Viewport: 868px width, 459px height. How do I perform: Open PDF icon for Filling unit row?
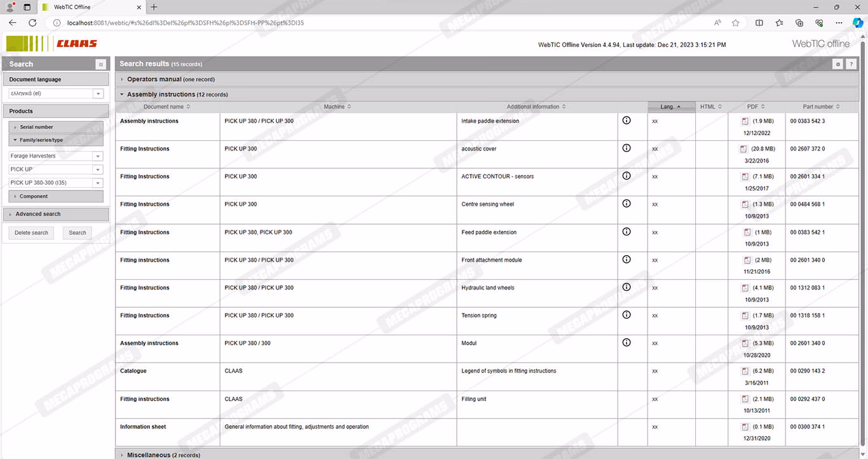coord(746,399)
